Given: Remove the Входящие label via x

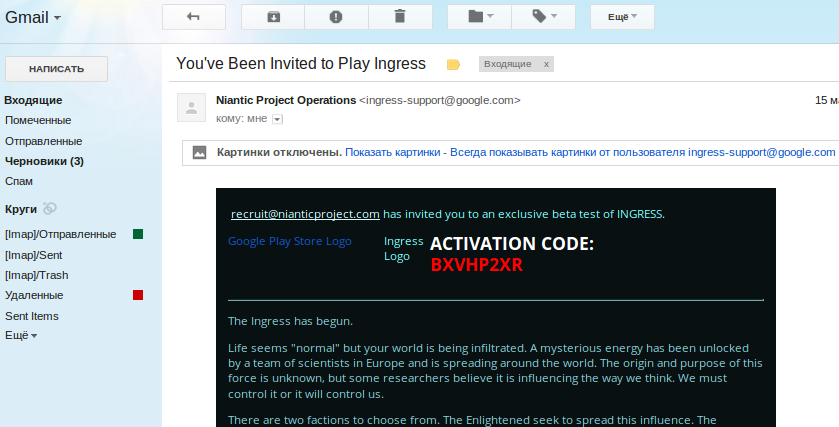Looking at the screenshot, I should (546, 64).
